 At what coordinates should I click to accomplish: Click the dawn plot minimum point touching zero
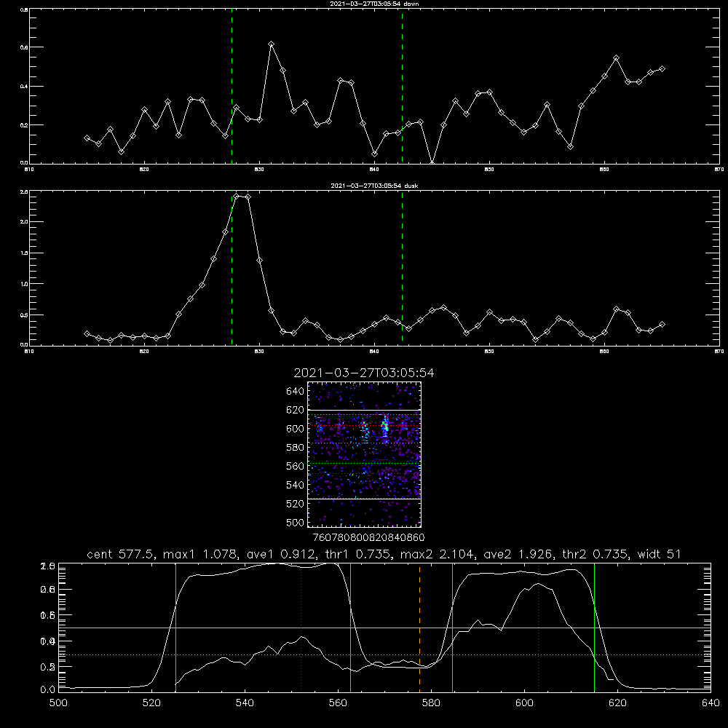point(432,163)
